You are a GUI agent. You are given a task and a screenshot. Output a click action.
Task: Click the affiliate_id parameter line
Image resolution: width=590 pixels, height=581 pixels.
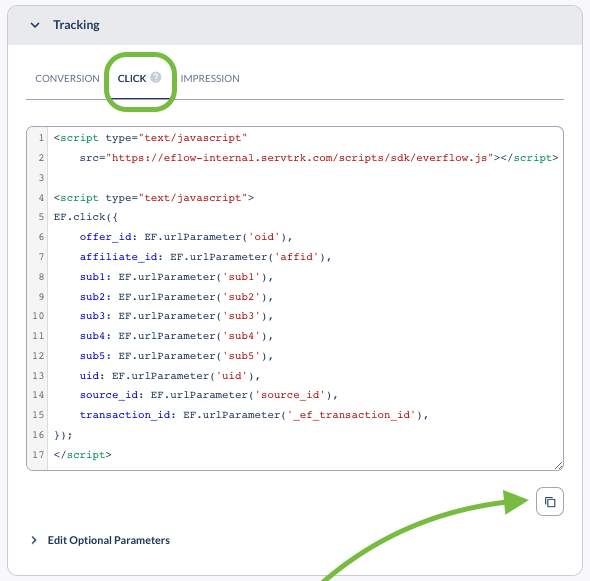(205, 257)
